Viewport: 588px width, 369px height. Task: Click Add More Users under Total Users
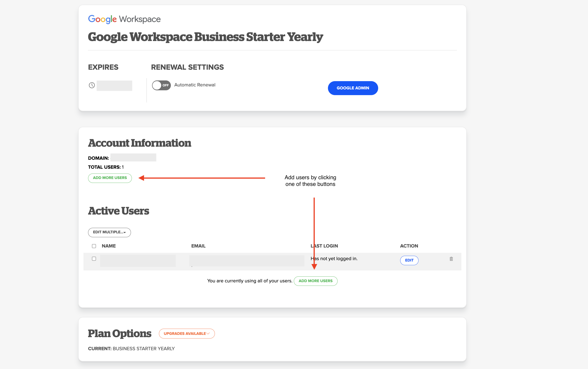click(x=110, y=178)
